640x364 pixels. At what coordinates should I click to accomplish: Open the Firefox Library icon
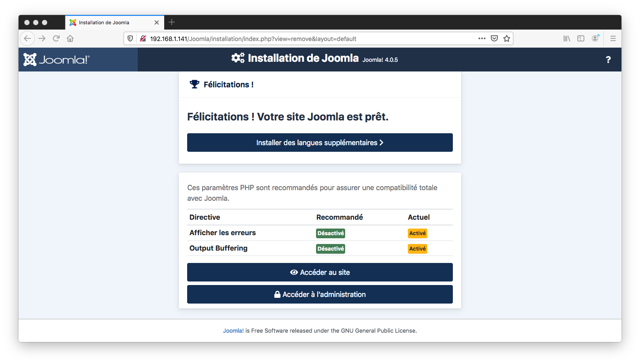click(566, 38)
